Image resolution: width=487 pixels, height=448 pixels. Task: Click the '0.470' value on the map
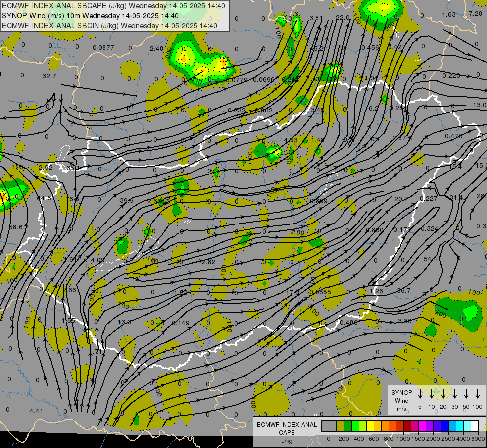point(454,136)
